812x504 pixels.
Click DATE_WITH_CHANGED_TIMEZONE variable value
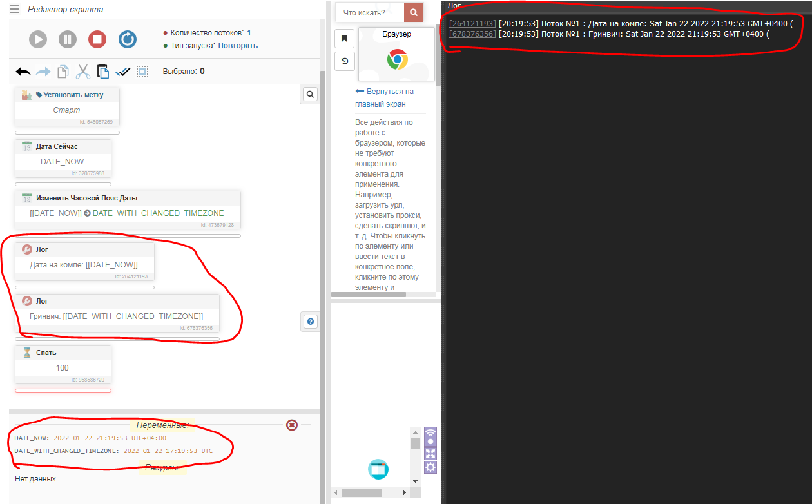coord(168,451)
